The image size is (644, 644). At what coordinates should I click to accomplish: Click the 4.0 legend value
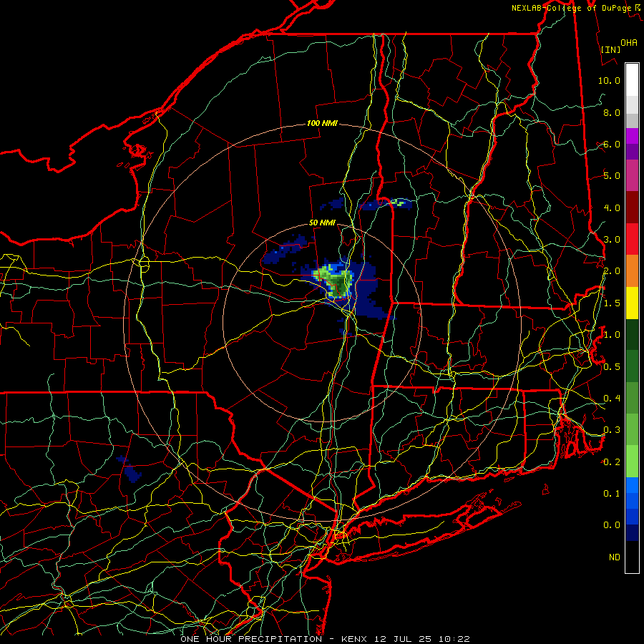(612, 208)
